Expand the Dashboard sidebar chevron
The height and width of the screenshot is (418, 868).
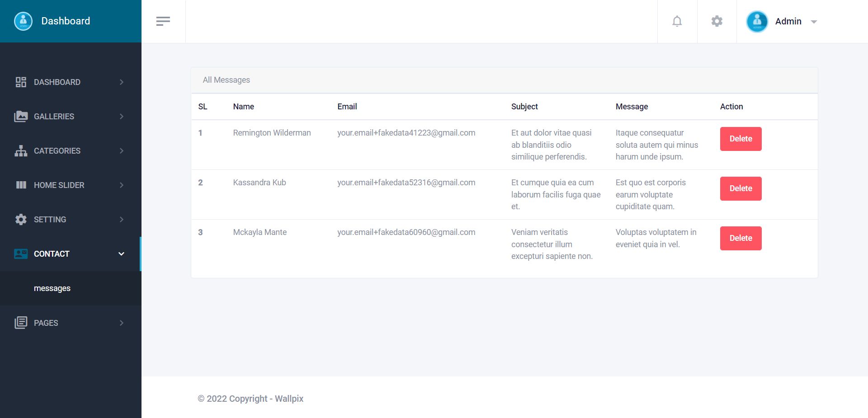[x=122, y=82]
